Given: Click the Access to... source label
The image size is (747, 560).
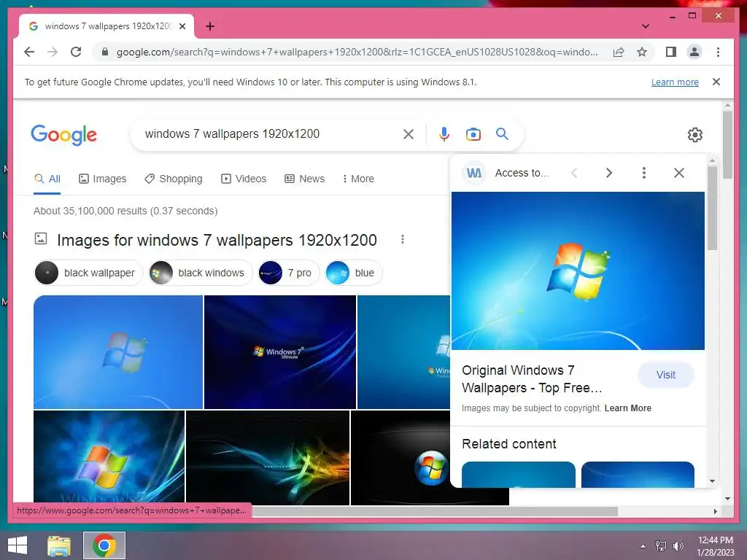Looking at the screenshot, I should [522, 173].
